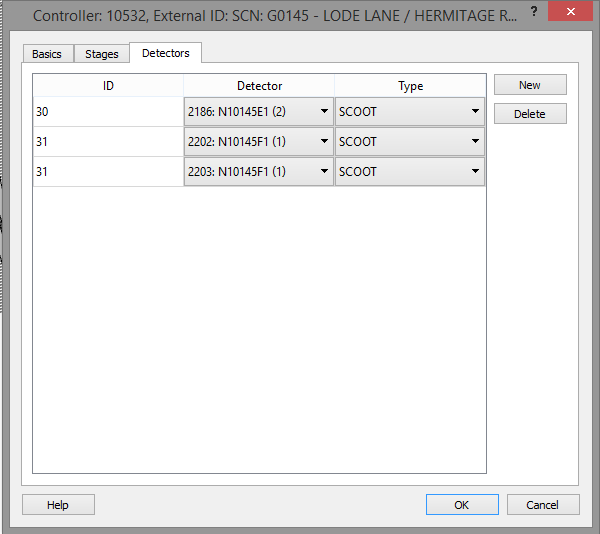The height and width of the screenshot is (534, 600).
Task: Click the Type column header
Action: (x=410, y=86)
